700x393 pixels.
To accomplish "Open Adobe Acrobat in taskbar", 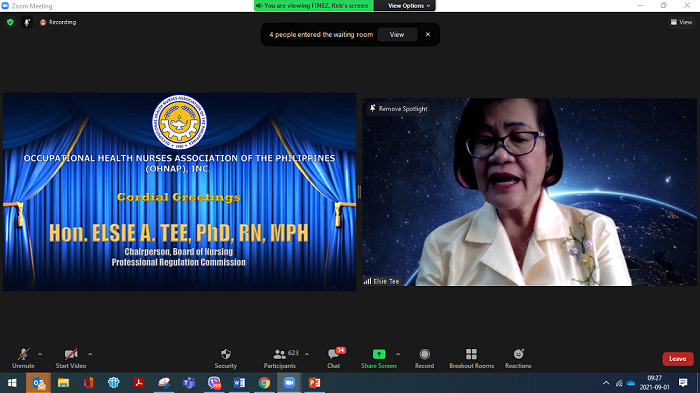I will 139,383.
